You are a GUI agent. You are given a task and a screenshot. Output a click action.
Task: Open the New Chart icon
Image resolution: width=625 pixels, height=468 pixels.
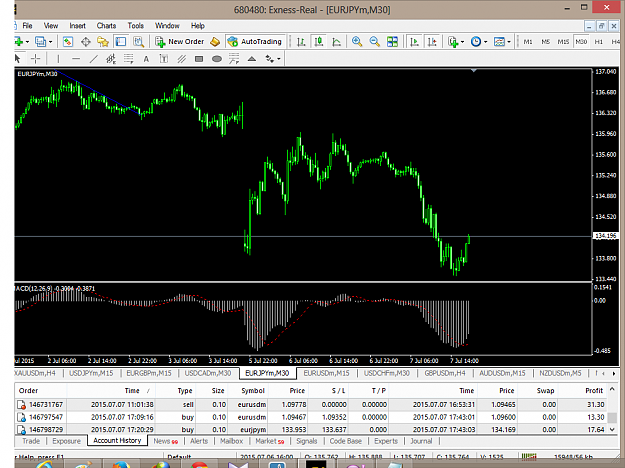coord(18,41)
